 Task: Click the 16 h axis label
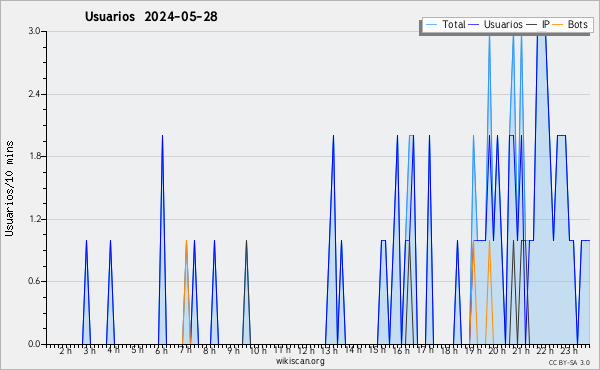coord(401,351)
